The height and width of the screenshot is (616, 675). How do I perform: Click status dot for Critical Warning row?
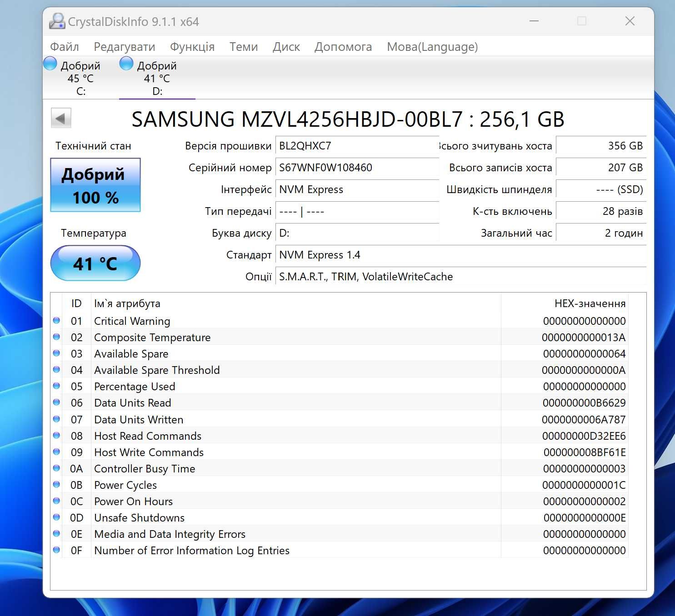[56, 320]
